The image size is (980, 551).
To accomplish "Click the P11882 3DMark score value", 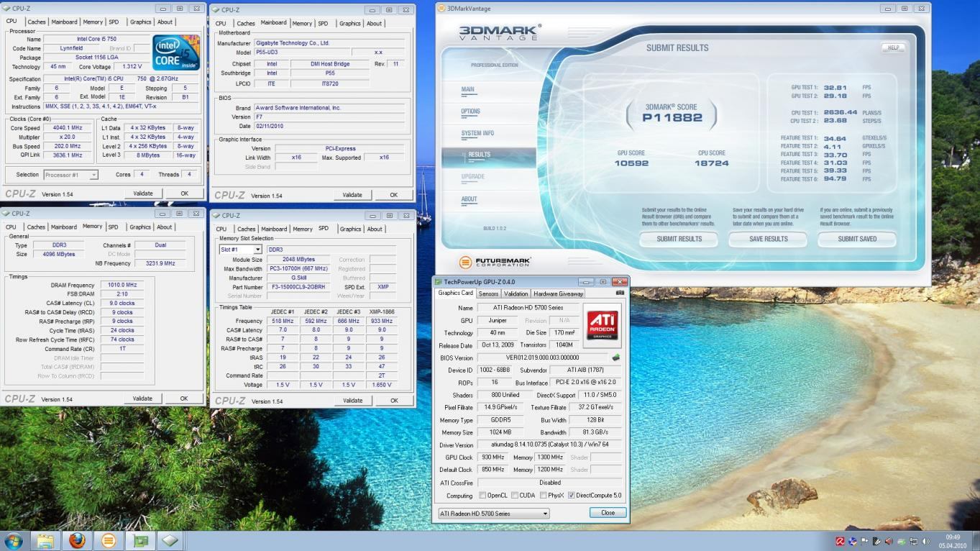I will (x=672, y=117).
